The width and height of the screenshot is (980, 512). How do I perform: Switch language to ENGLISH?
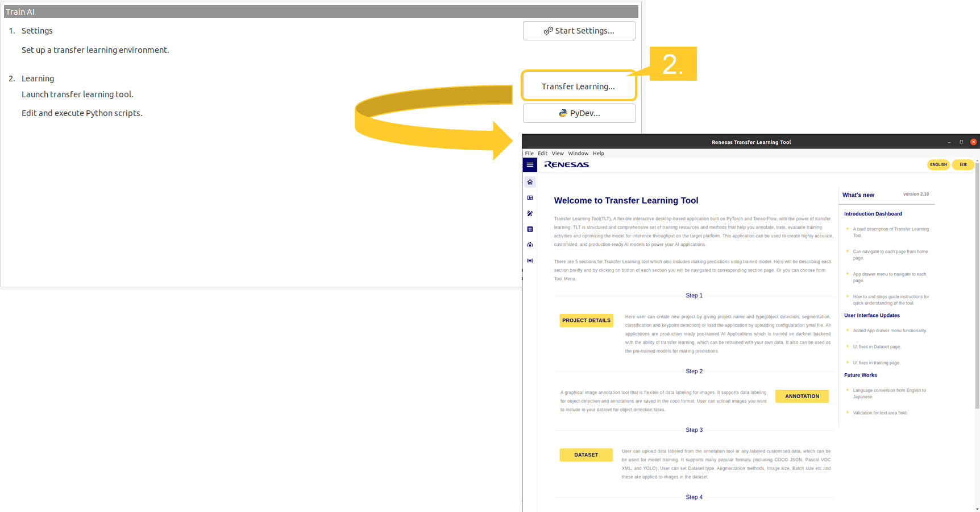[x=939, y=164]
